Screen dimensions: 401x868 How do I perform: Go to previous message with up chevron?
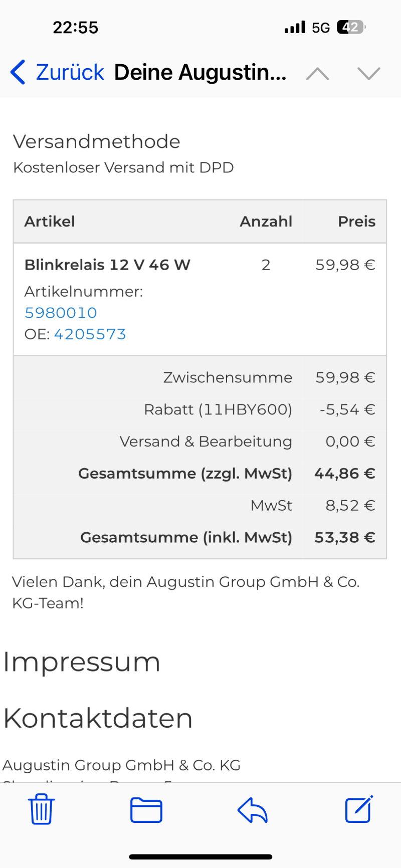coord(318,74)
